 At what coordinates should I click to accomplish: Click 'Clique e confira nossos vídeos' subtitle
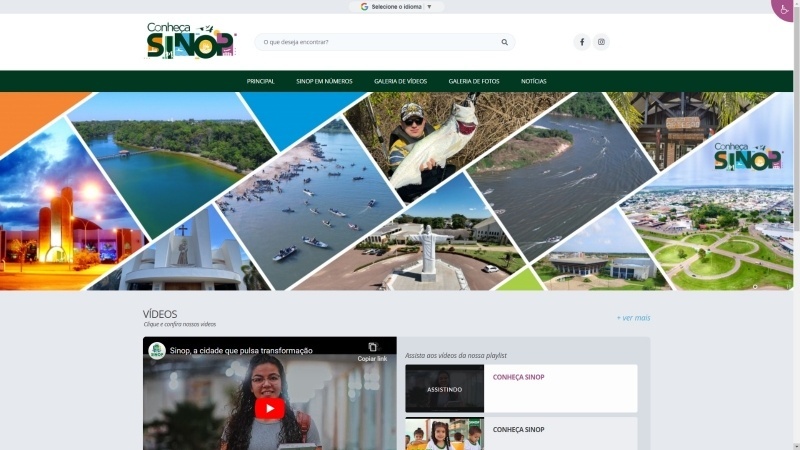tap(180, 324)
